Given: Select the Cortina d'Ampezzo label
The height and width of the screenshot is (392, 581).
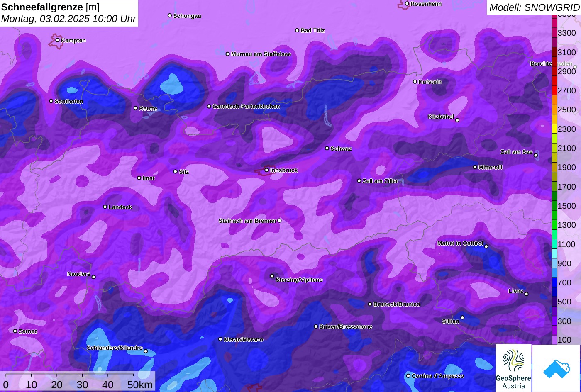Looking at the screenshot, I should pyautogui.click(x=438, y=376).
